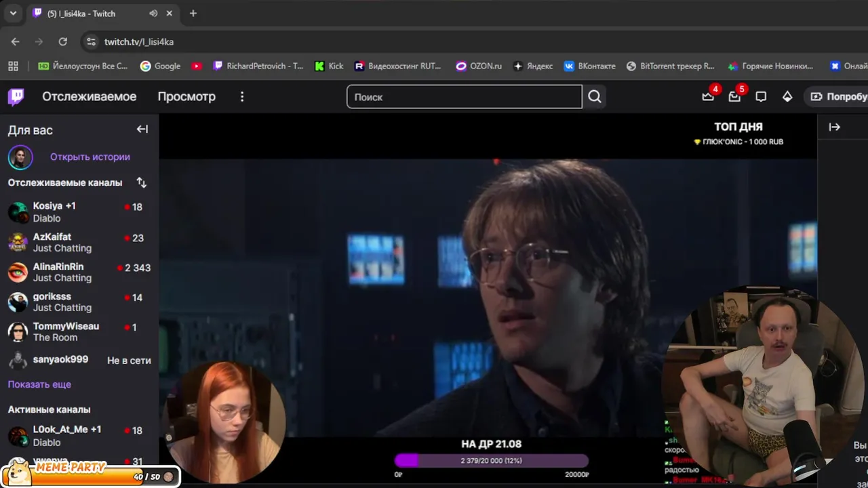
Task: Mute the Twitch tab via speaker icon
Action: [153, 14]
